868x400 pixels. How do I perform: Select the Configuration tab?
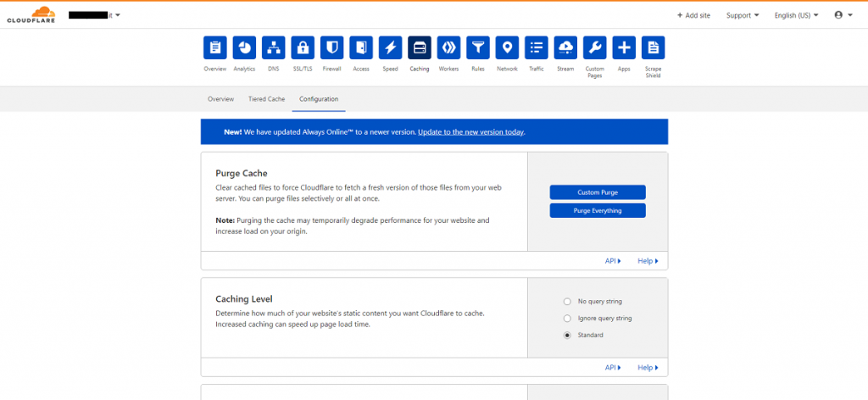pyautogui.click(x=319, y=99)
